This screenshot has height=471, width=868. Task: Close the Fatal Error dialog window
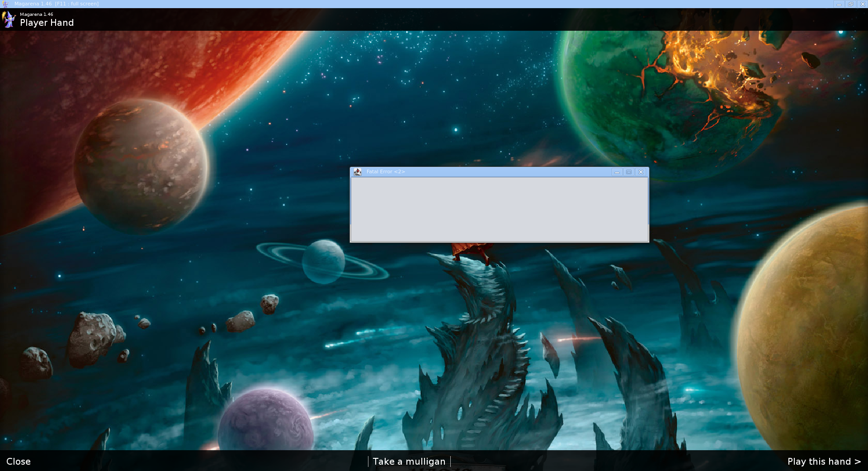pyautogui.click(x=641, y=172)
